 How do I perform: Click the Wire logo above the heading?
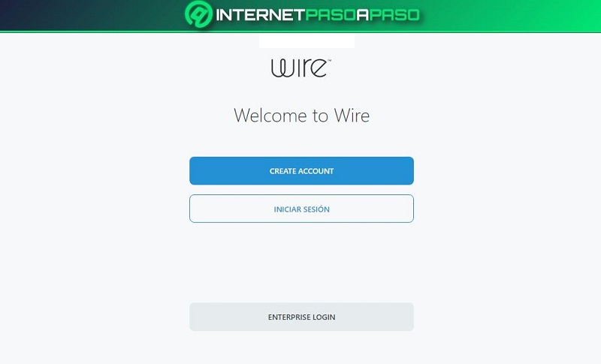tap(300, 68)
